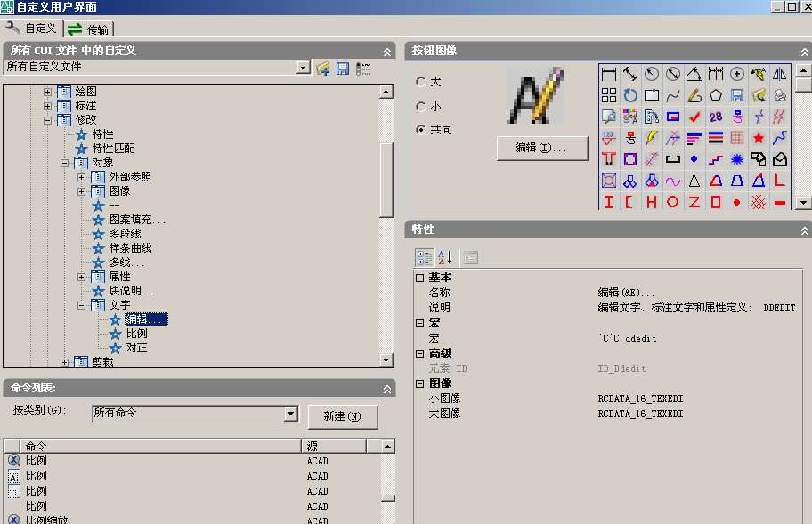Click the 编辑(I)... button
This screenshot has width=812, height=524.
coord(541,148)
